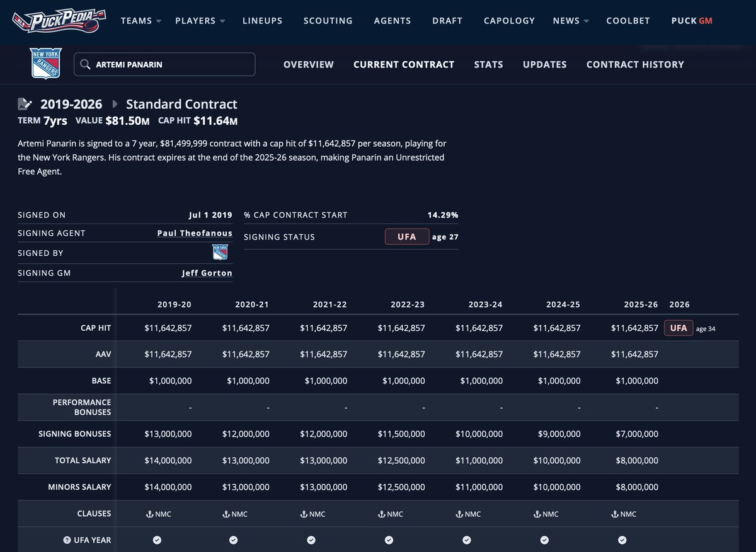756x552 pixels.
Task: Click the Clauses row label
Action: click(x=94, y=514)
